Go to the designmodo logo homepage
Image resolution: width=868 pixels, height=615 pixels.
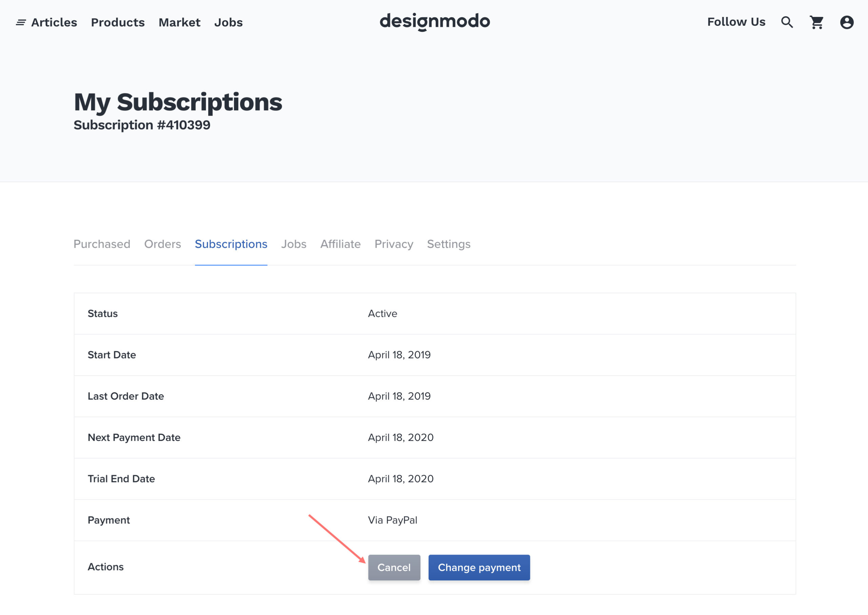[x=435, y=22]
